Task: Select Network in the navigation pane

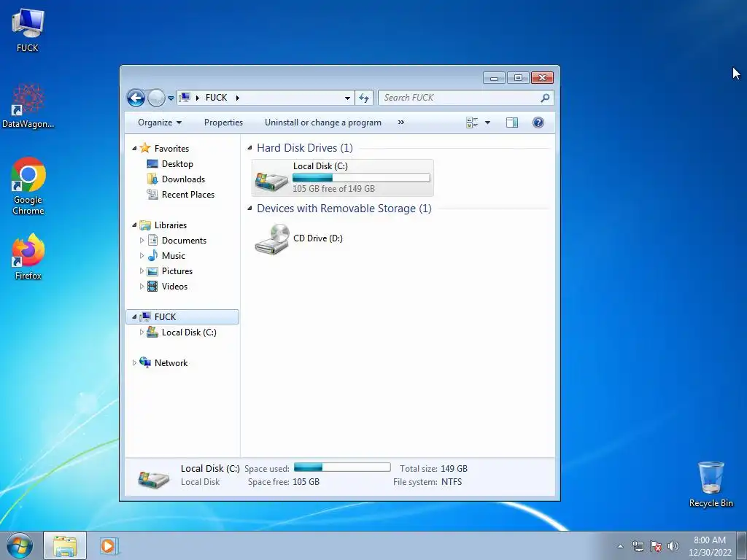Action: point(171,363)
